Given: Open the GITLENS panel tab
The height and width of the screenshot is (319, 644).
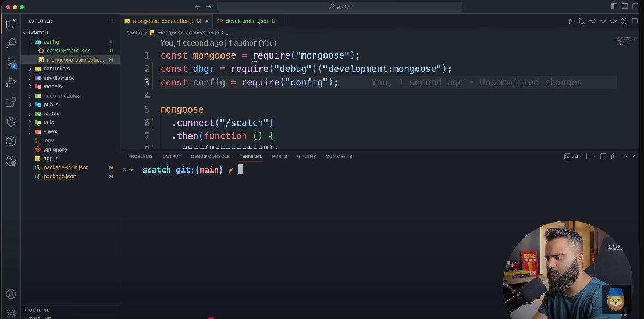Looking at the screenshot, I should point(307,157).
